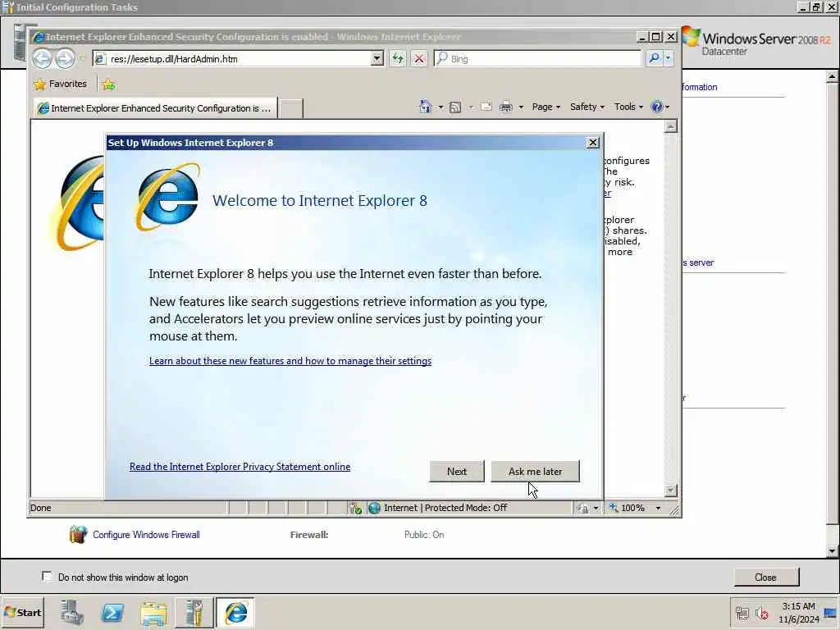
Task: Click the Forward navigation arrow in Internet Explorer
Action: (65, 58)
